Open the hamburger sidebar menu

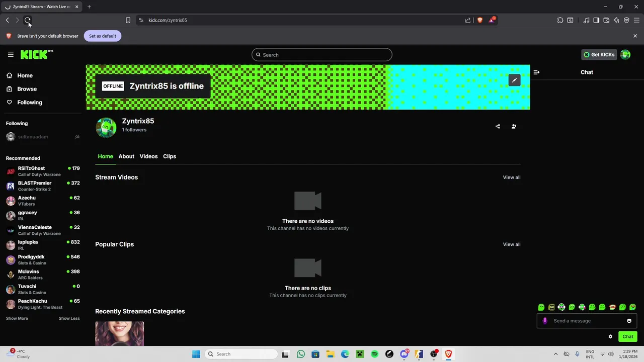pyautogui.click(x=11, y=55)
